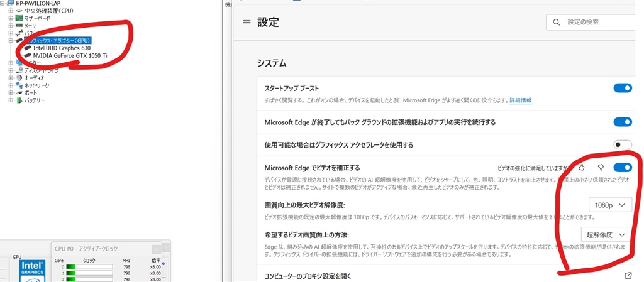Click the システム section heading
This screenshot has height=282, width=644.
click(272, 63)
